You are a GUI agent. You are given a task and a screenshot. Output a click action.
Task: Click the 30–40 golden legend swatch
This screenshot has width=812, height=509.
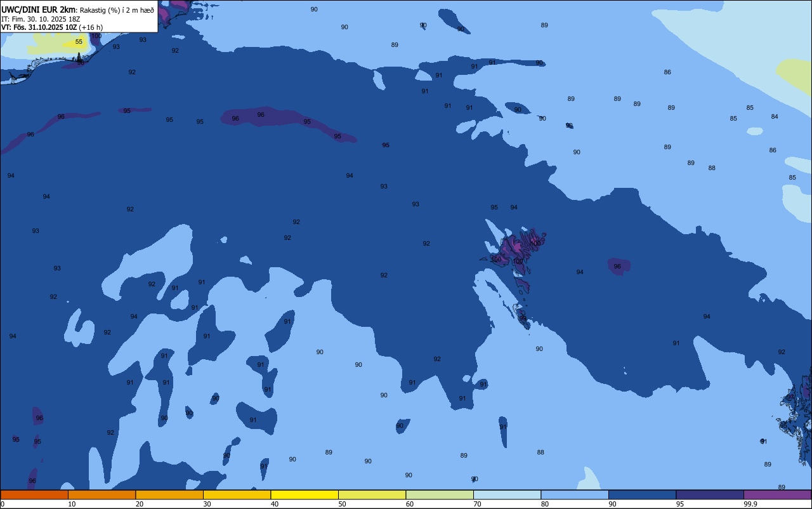coord(237,494)
